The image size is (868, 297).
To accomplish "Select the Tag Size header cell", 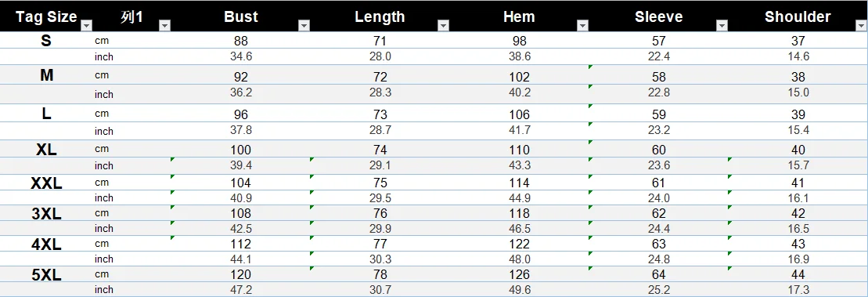I will pos(46,16).
